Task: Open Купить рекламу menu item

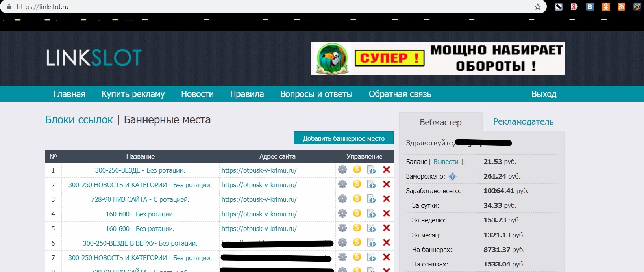Action: (133, 94)
